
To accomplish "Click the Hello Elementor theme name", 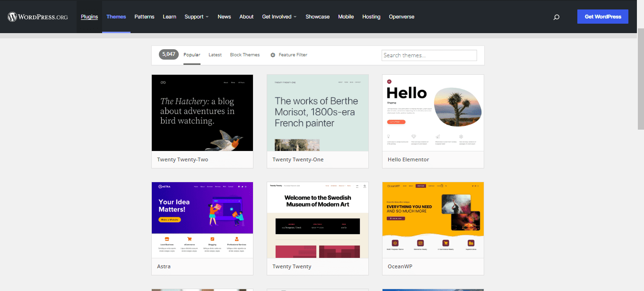I will 409,159.
